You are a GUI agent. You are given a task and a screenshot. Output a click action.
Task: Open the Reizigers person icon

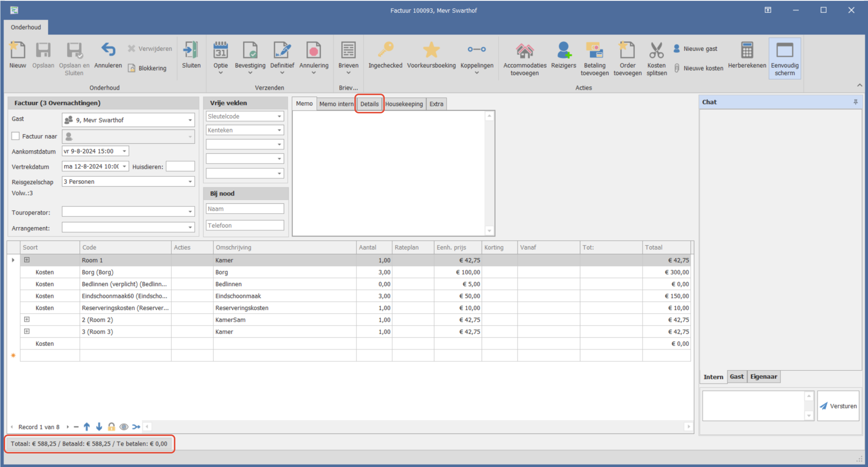[563, 51]
